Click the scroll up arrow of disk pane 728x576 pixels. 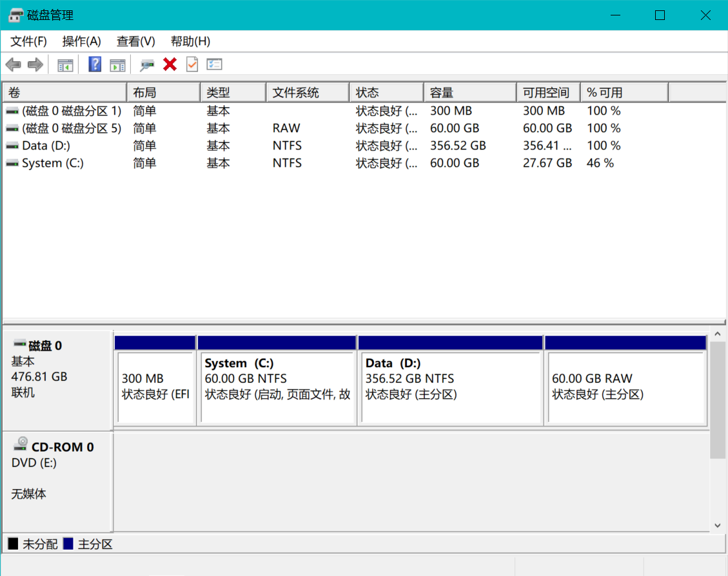tap(718, 334)
